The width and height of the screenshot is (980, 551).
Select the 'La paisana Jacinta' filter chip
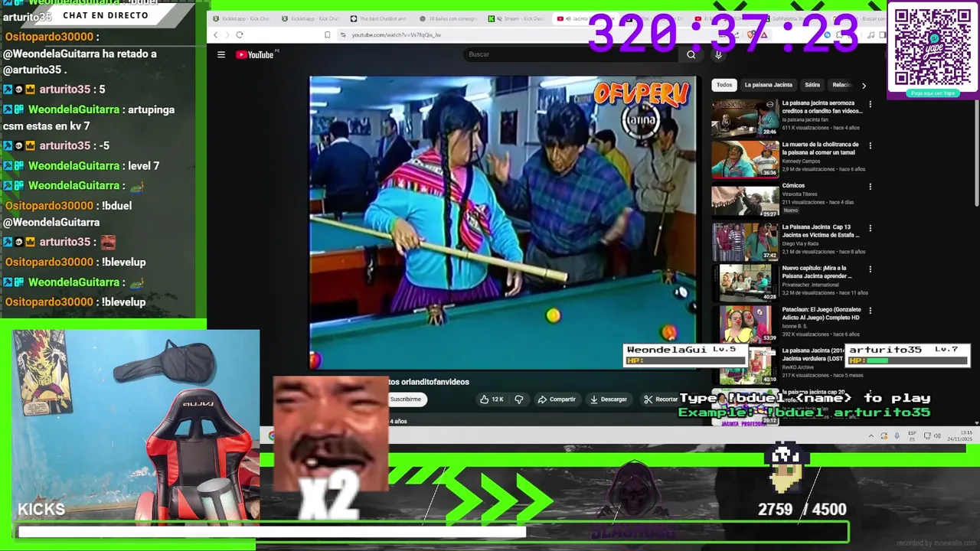click(x=768, y=85)
